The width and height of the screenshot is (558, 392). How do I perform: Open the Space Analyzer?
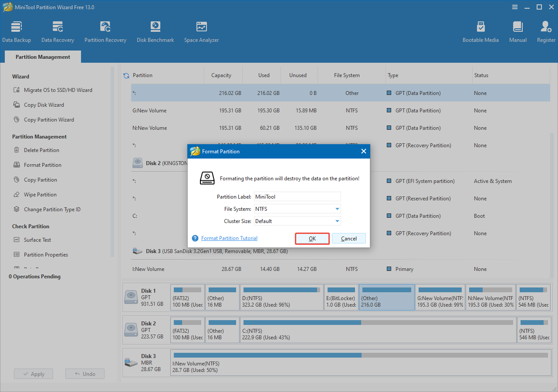pos(201,30)
